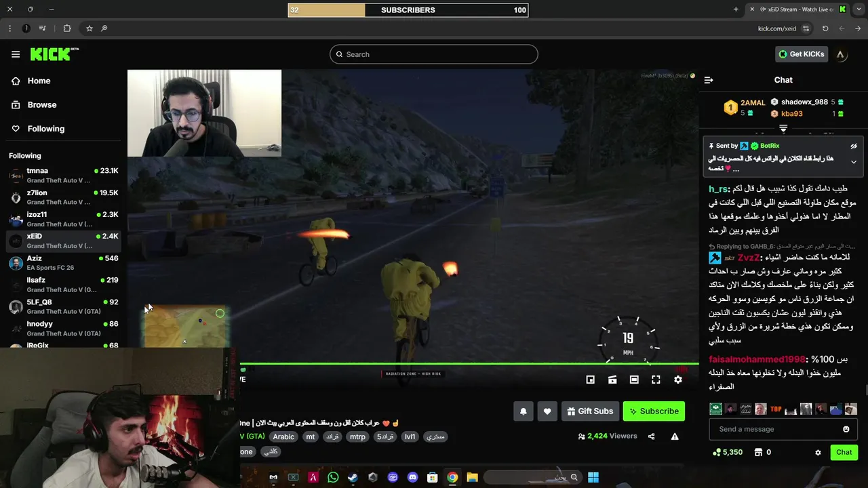Screen dimensions: 868x488
Task: Click the mtrp stream tag
Action: 357,436
